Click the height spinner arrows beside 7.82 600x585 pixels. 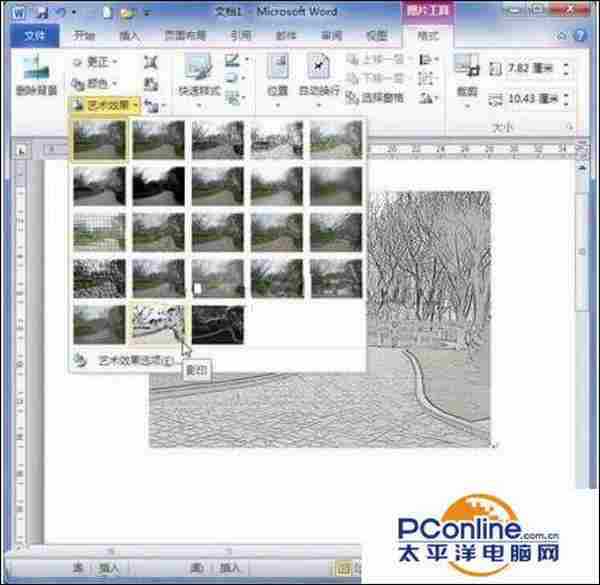pyautogui.click(x=566, y=69)
